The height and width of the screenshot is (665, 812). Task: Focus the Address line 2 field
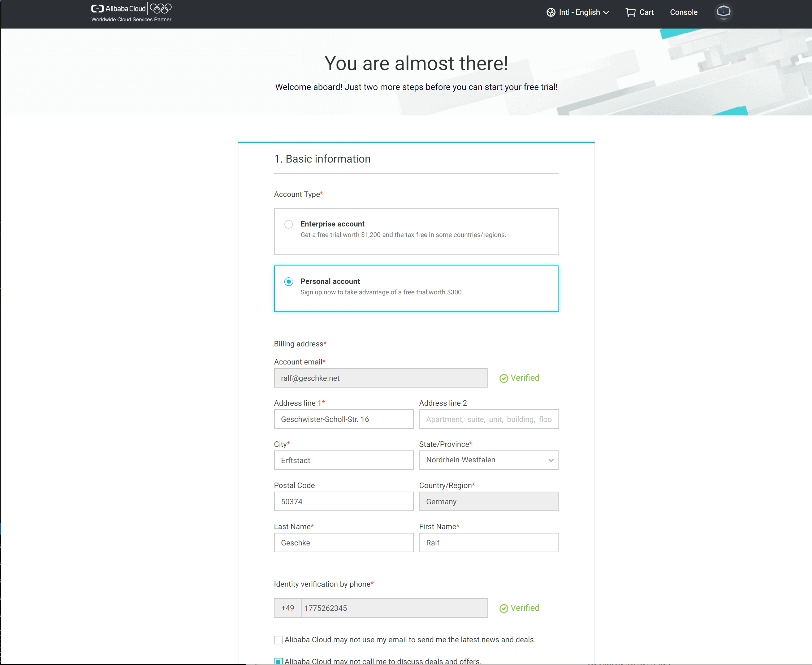click(489, 419)
